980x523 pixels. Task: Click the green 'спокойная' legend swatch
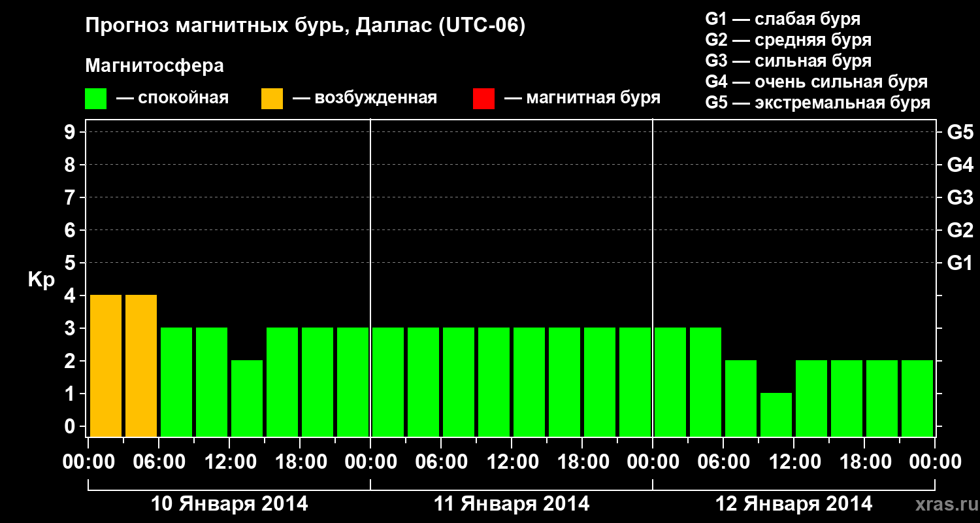(96, 99)
